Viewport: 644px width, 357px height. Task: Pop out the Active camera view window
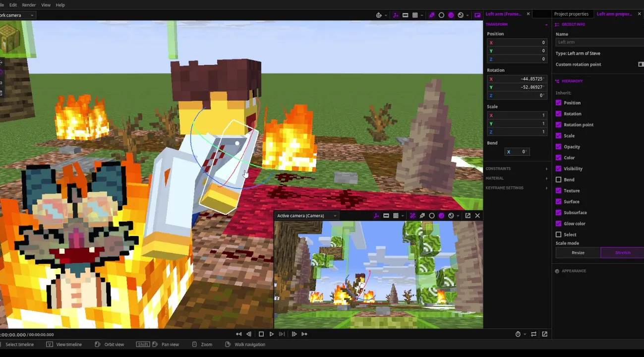(x=468, y=216)
